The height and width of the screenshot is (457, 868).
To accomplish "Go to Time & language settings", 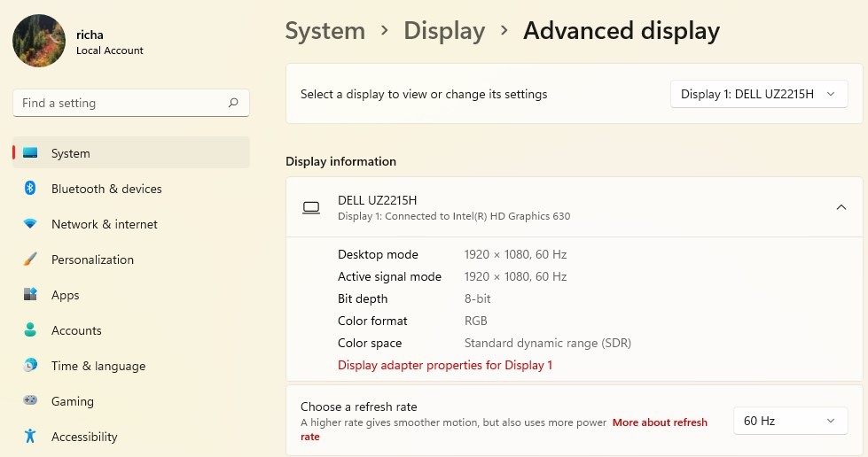I will 131,365.
